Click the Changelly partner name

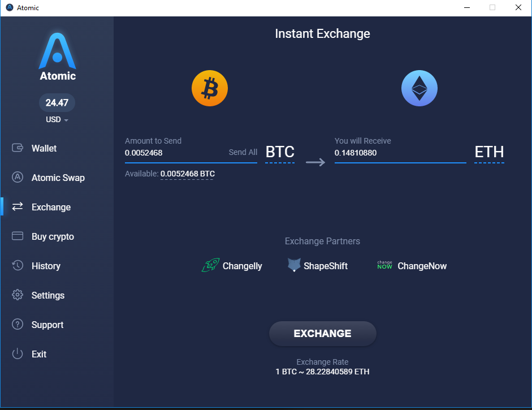[x=242, y=266]
